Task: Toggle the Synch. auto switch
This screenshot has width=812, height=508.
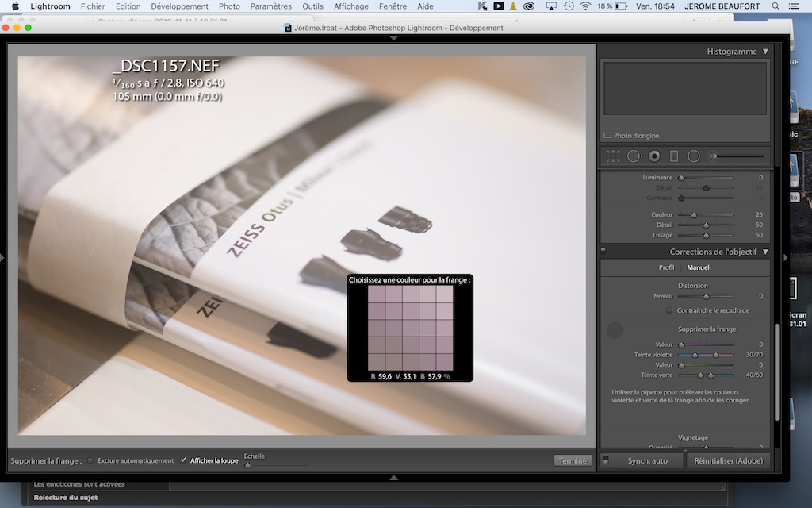Action: (606, 460)
